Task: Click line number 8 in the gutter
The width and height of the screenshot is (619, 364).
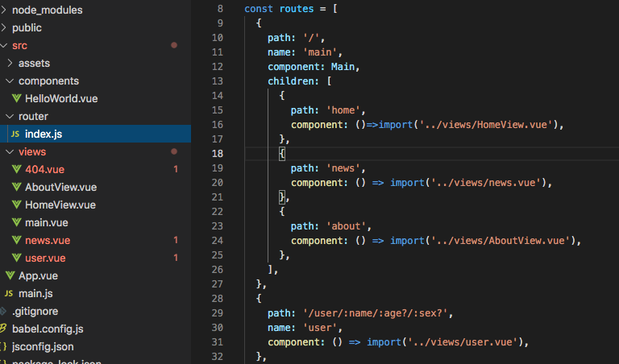Action: (x=220, y=9)
